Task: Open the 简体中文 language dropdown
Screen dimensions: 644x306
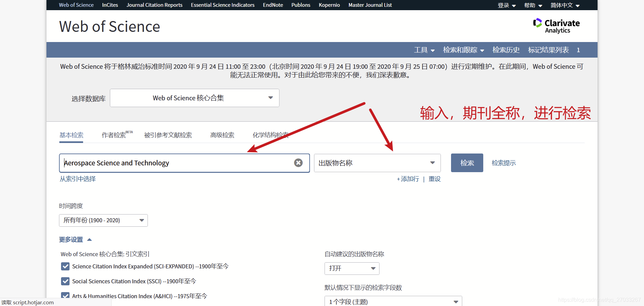Action: (x=565, y=5)
